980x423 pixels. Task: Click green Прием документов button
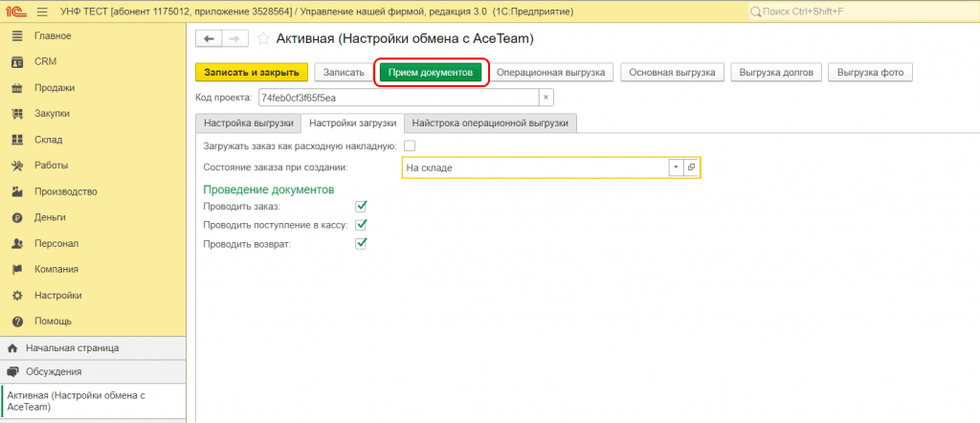pyautogui.click(x=431, y=73)
